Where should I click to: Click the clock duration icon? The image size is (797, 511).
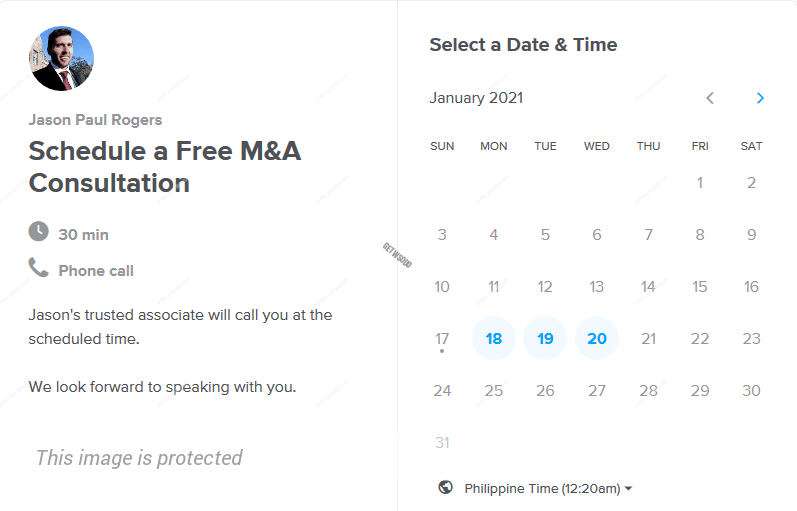click(x=38, y=232)
